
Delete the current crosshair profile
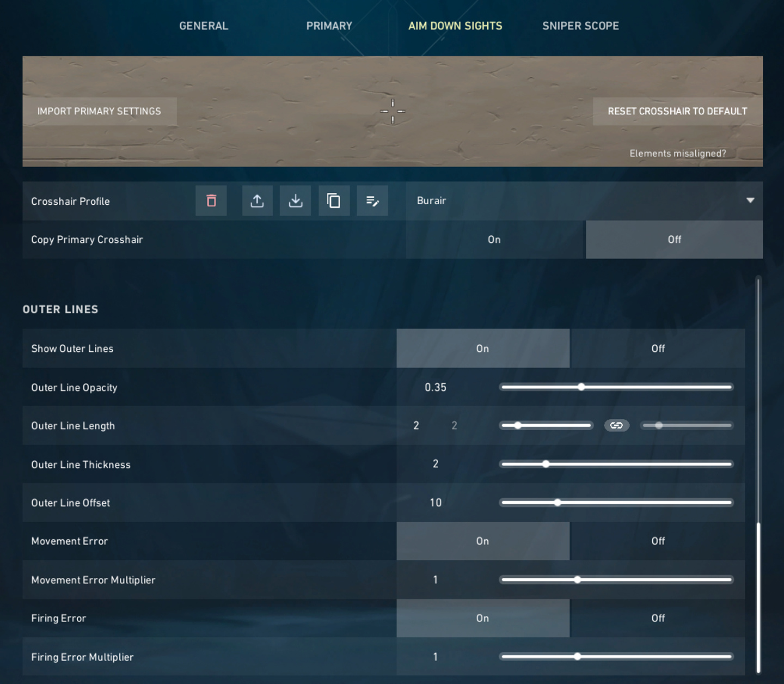click(211, 201)
